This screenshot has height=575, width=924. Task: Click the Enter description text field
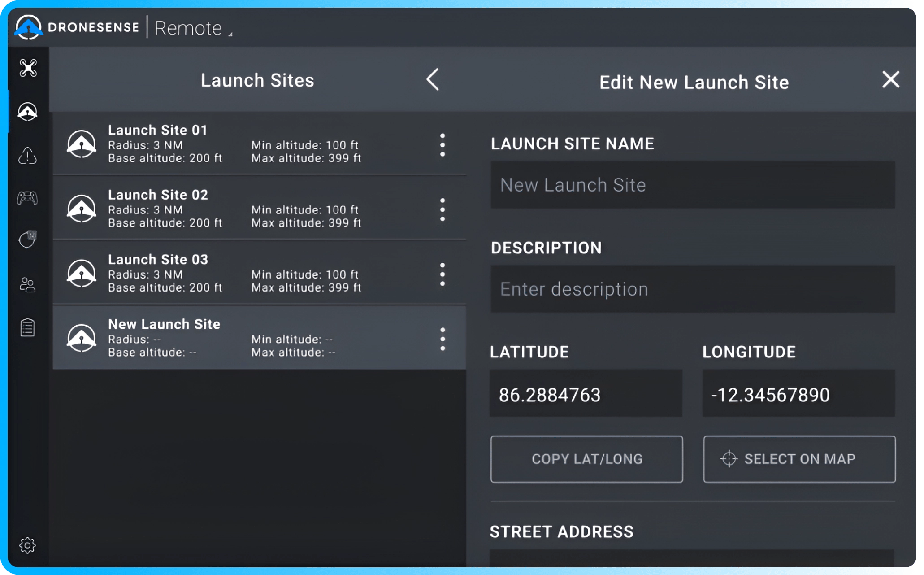pyautogui.click(x=693, y=289)
